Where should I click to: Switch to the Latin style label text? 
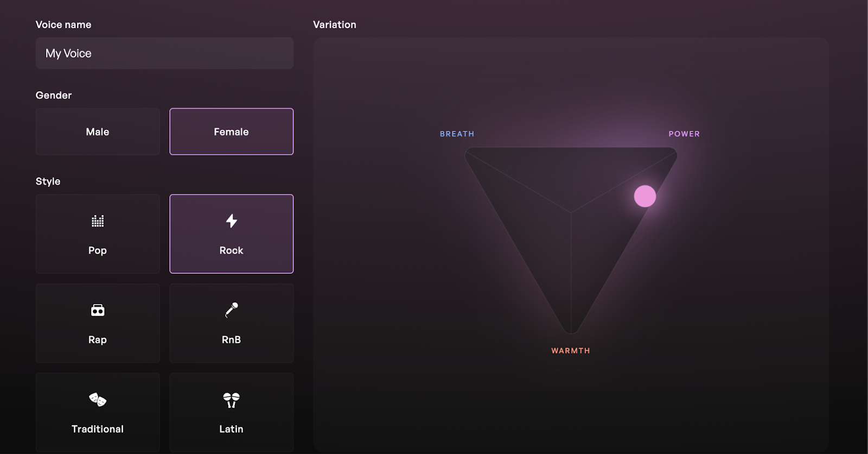click(232, 429)
